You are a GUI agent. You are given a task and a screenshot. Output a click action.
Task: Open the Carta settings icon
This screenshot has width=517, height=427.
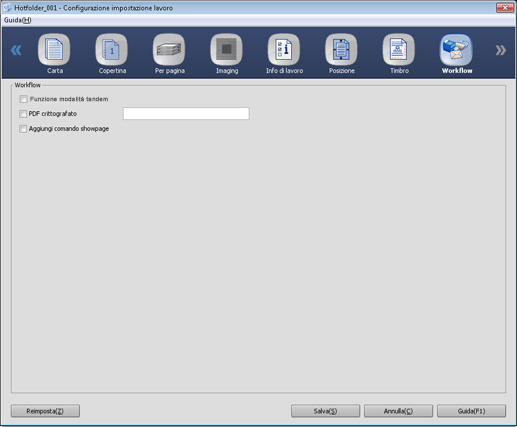pos(54,50)
